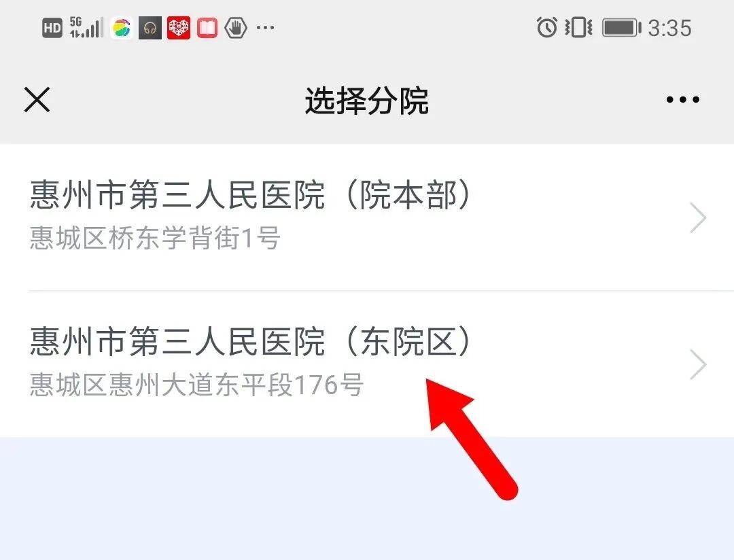Show more notifications via status bar ellipsis

point(266,28)
